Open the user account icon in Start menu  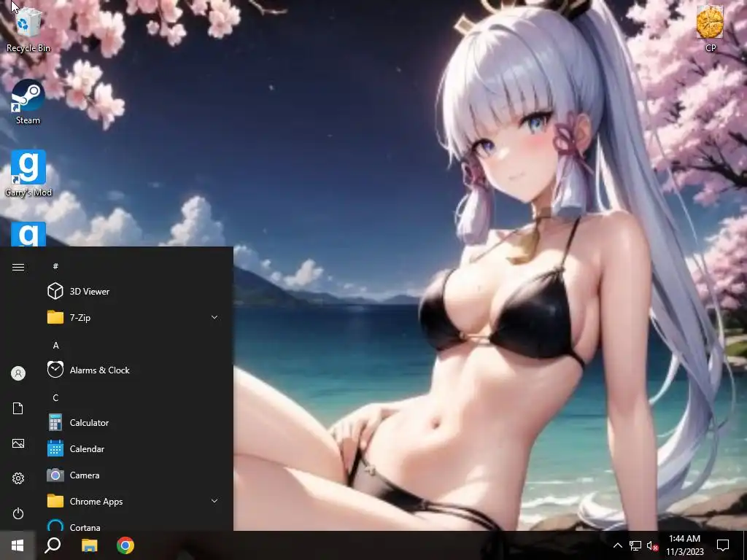pyautogui.click(x=18, y=373)
